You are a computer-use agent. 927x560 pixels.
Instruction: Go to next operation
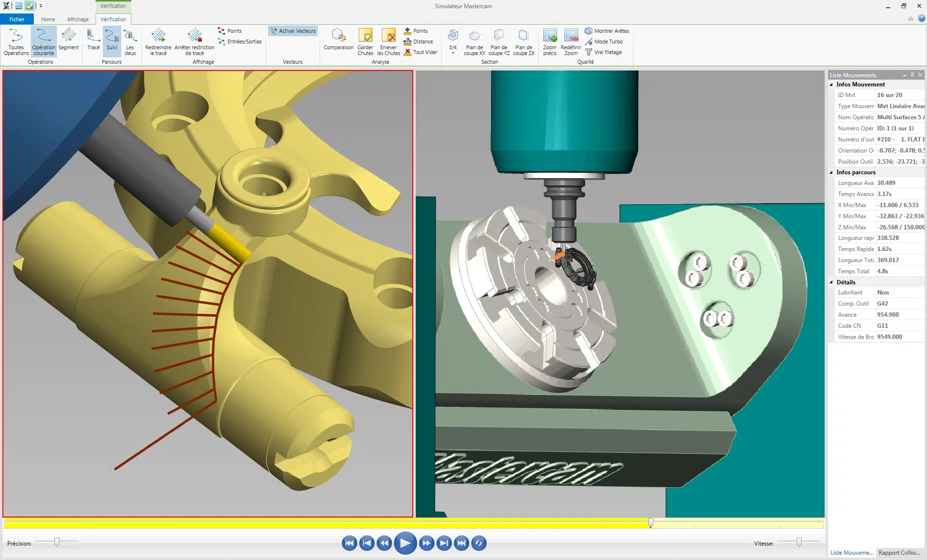click(x=444, y=543)
